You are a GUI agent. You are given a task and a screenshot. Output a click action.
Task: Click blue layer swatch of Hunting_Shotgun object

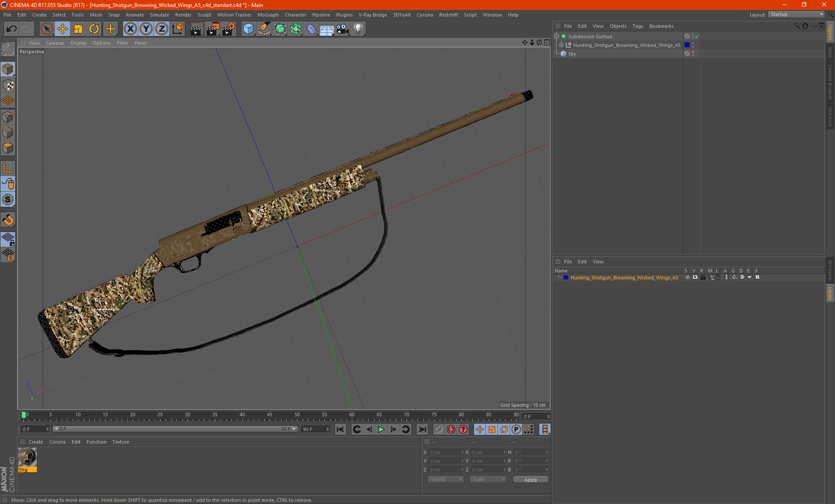(x=687, y=45)
